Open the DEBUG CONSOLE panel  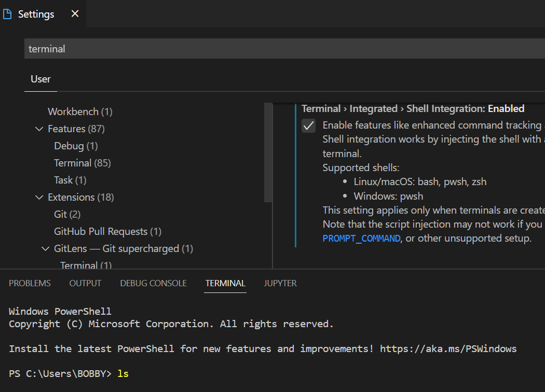pos(153,283)
